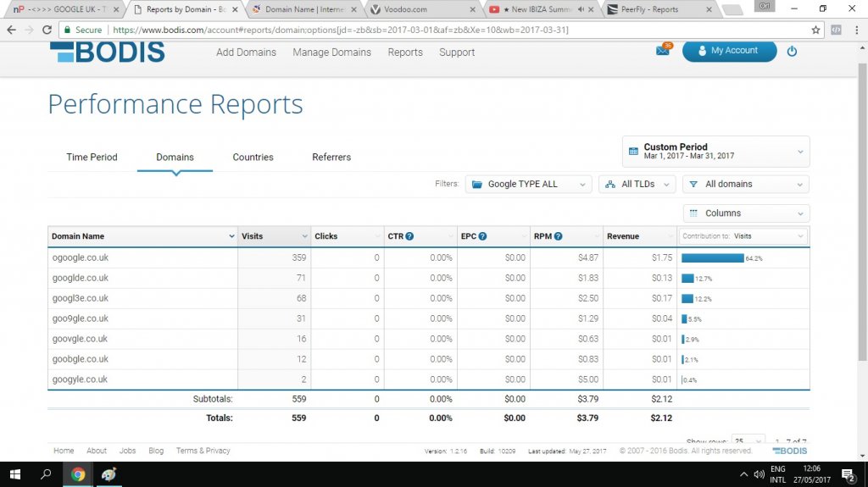Click the taskbar search magnifier
Screen dimensions: 868x487
pyautogui.click(x=46, y=474)
